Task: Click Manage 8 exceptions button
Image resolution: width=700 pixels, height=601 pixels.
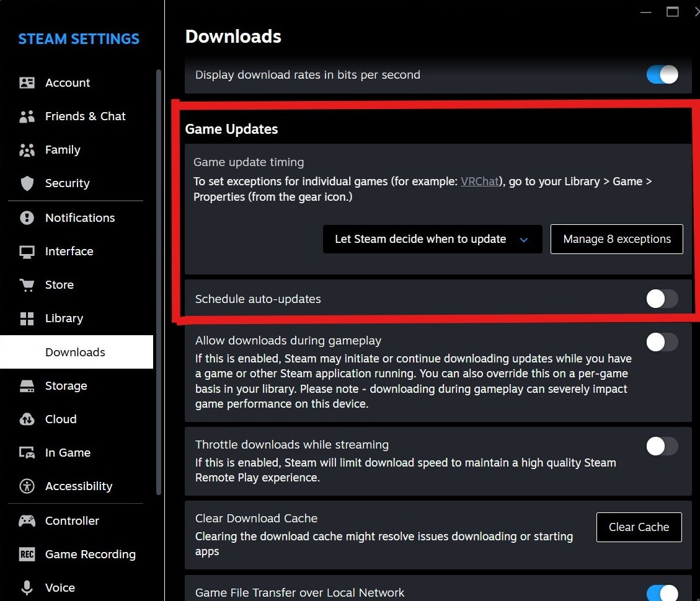Action: 616,239
